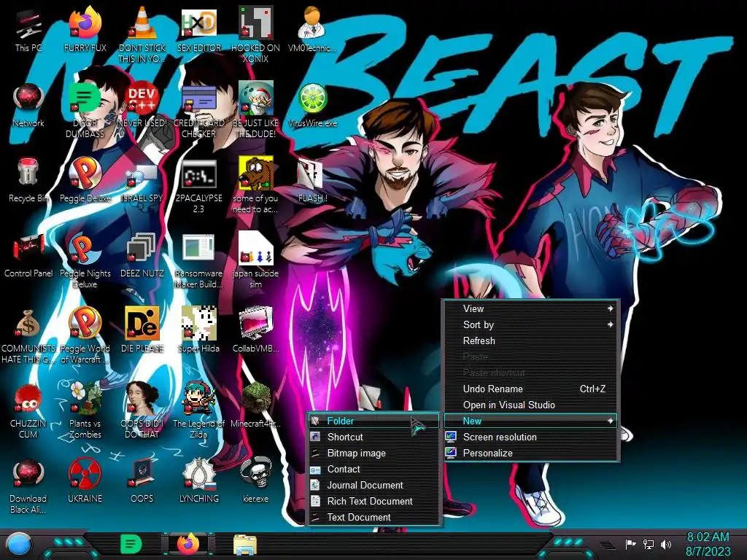Select the VLC cone desktop icon
The height and width of the screenshot is (560, 747).
[x=142, y=34]
